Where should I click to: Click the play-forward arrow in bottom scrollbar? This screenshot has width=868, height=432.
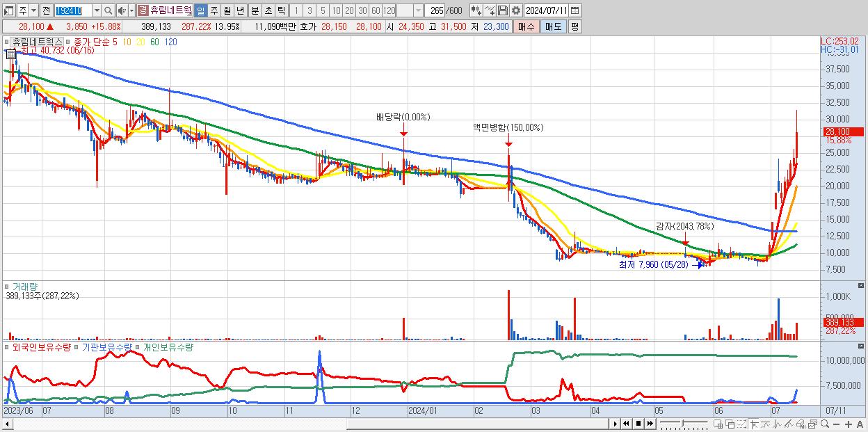click(616, 424)
